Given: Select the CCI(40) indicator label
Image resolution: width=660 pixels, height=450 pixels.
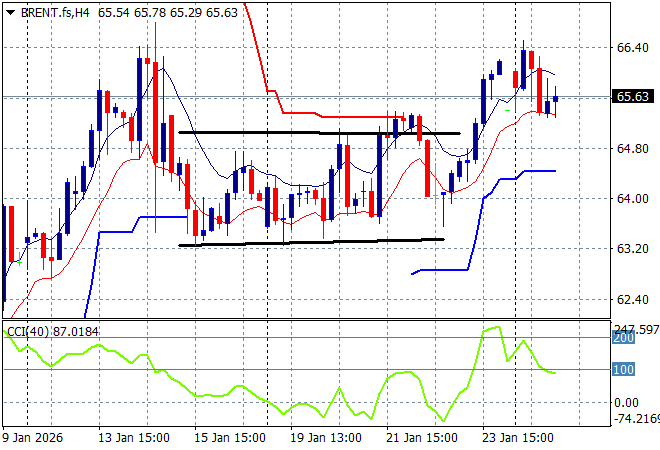Looking at the screenshot, I should click(50, 331).
